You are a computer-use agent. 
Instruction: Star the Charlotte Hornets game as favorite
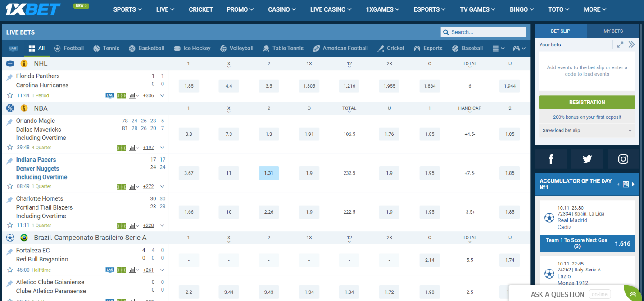tap(9, 225)
